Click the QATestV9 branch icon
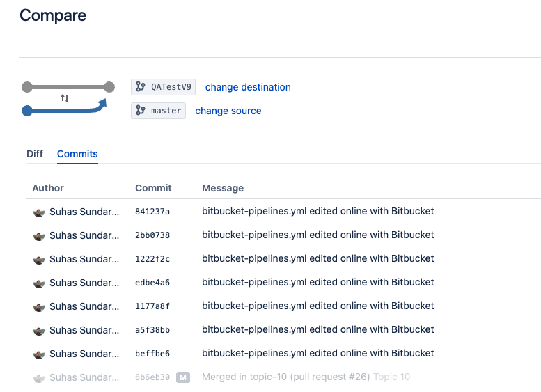 point(141,87)
